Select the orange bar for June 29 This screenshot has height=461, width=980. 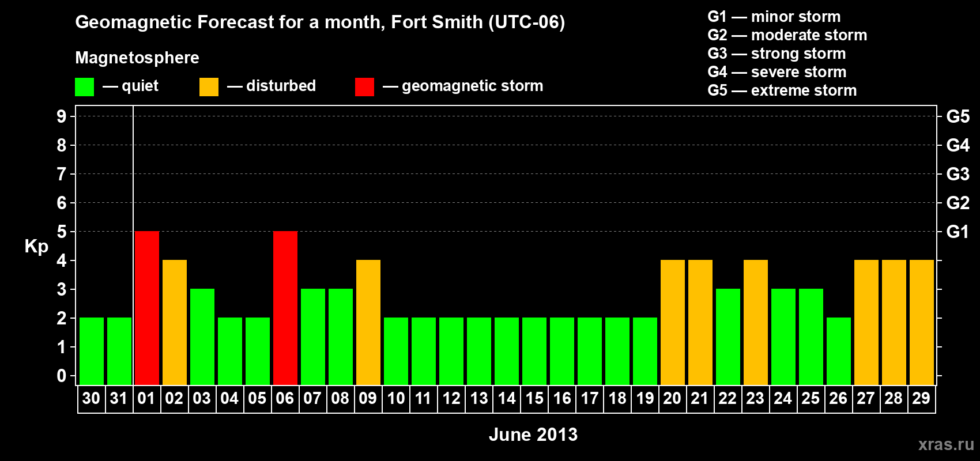pyautogui.click(x=922, y=323)
